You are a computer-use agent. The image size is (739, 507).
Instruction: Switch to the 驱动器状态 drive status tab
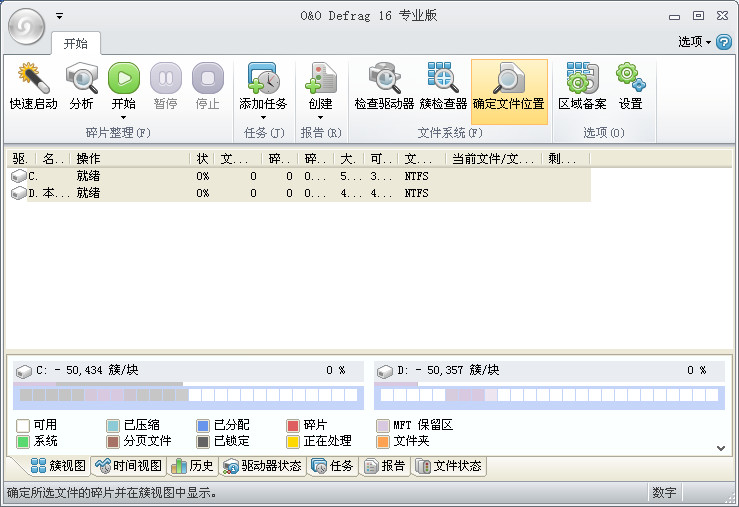[x=262, y=466]
